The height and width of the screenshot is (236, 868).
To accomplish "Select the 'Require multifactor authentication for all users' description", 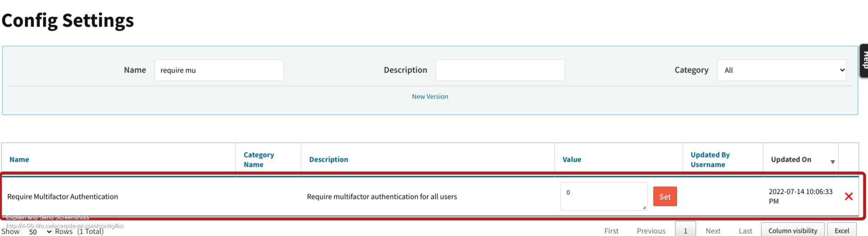I will [382, 197].
